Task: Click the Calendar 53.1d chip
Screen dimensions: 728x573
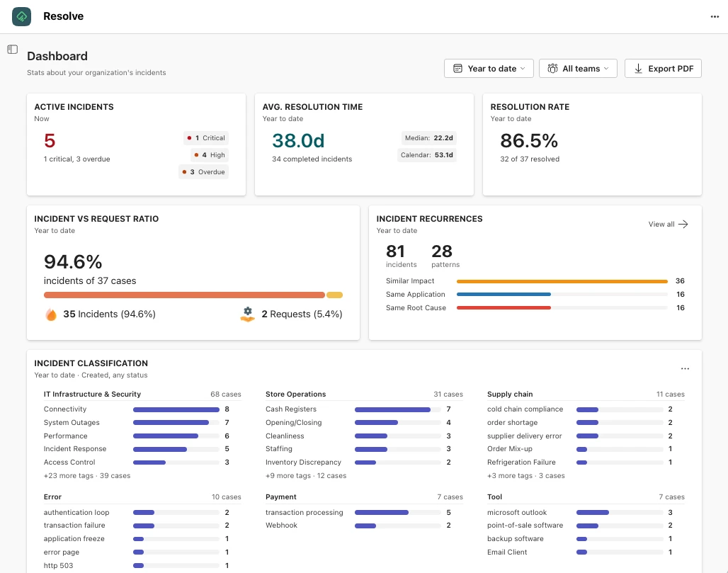Action: point(427,155)
